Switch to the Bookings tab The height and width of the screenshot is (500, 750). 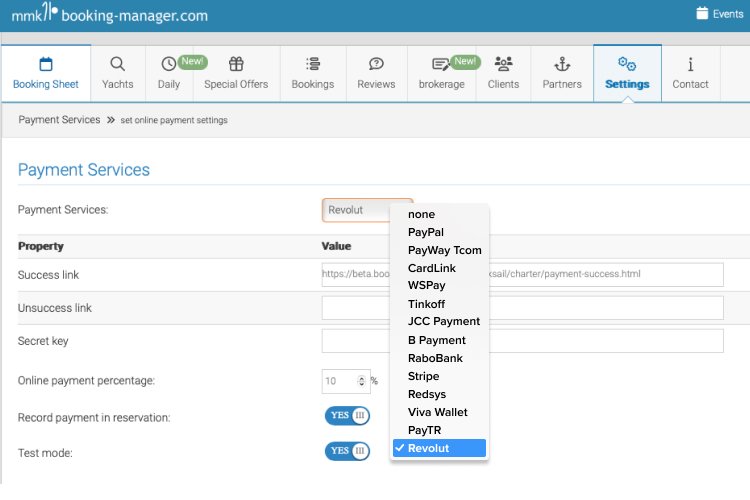[313, 73]
